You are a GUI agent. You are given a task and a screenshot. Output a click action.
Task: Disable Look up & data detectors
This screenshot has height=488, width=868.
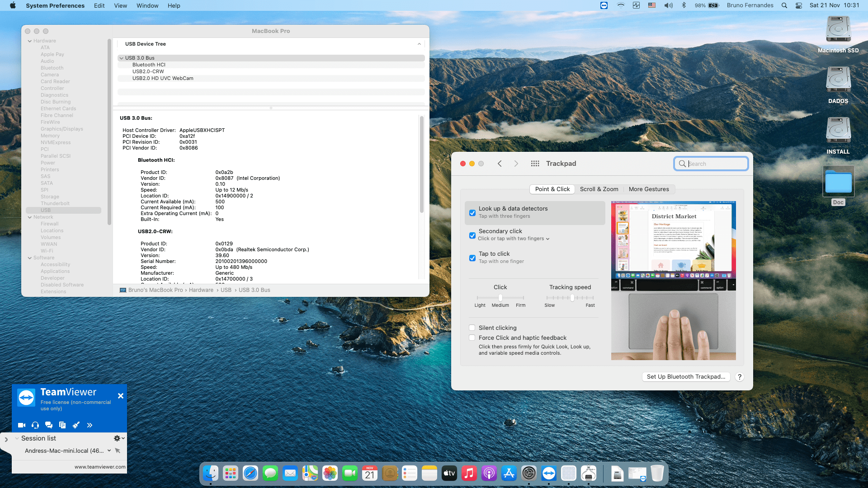(x=472, y=213)
